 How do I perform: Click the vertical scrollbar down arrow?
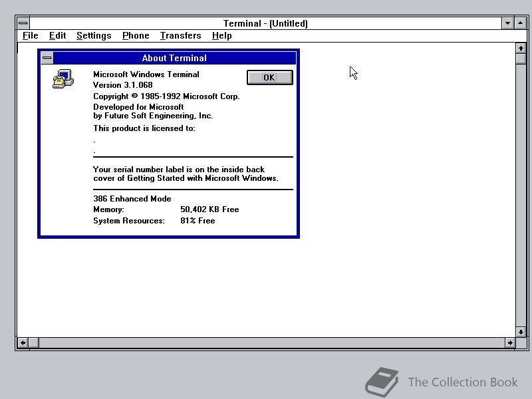[x=521, y=332]
